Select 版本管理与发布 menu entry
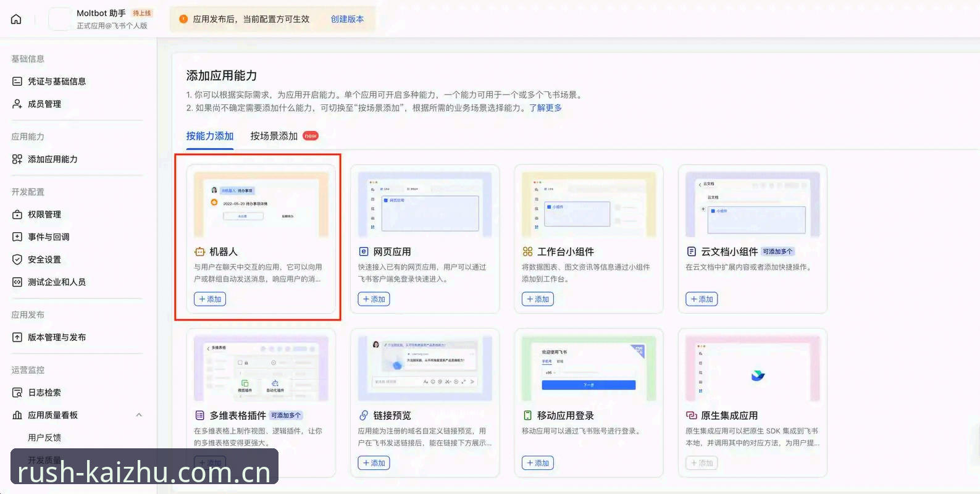 tap(57, 337)
